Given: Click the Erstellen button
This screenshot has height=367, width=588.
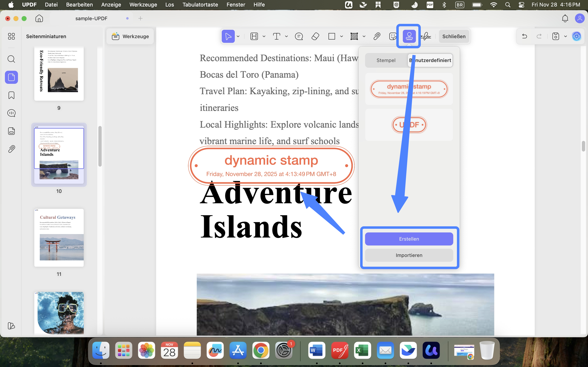Looking at the screenshot, I should click(x=409, y=239).
